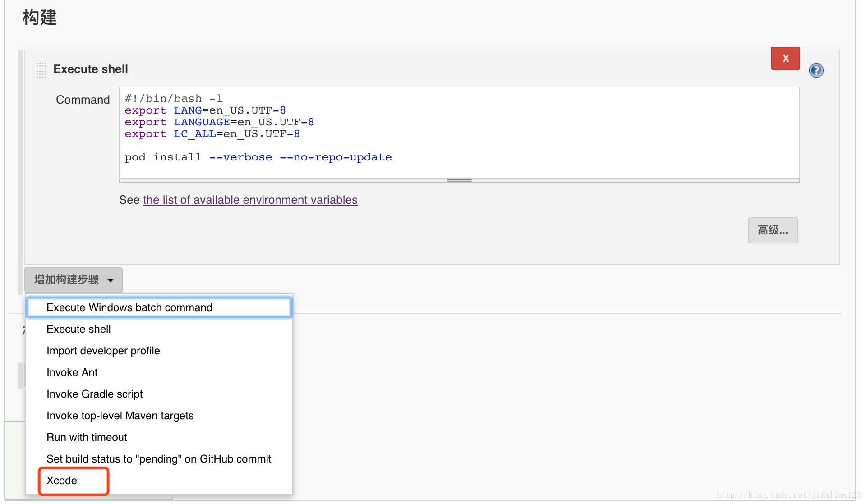Select Invoke Gradle script
Image resolution: width=866 pixels, height=504 pixels.
pos(159,394)
